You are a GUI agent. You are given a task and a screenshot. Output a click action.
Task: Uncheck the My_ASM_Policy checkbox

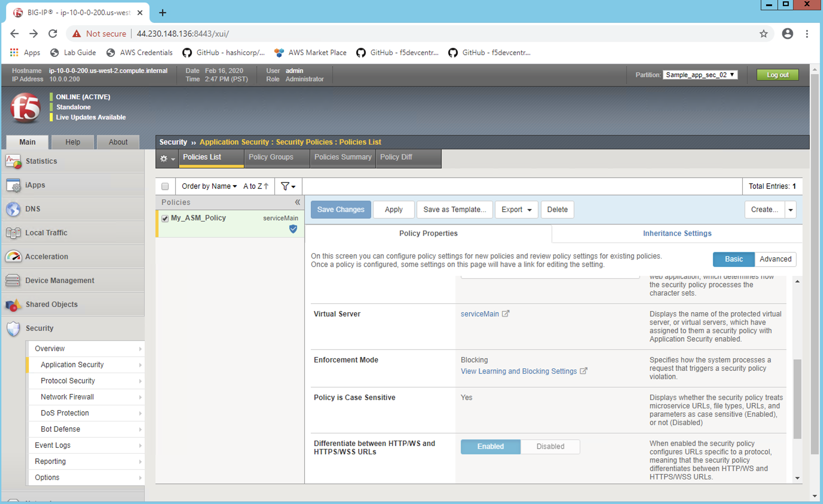pyautogui.click(x=165, y=218)
